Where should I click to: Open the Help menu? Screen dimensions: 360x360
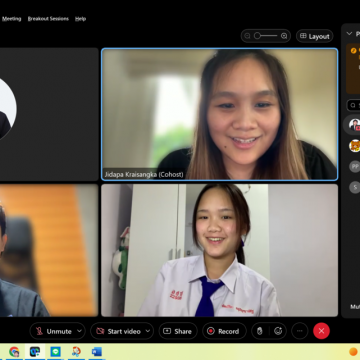(80, 19)
